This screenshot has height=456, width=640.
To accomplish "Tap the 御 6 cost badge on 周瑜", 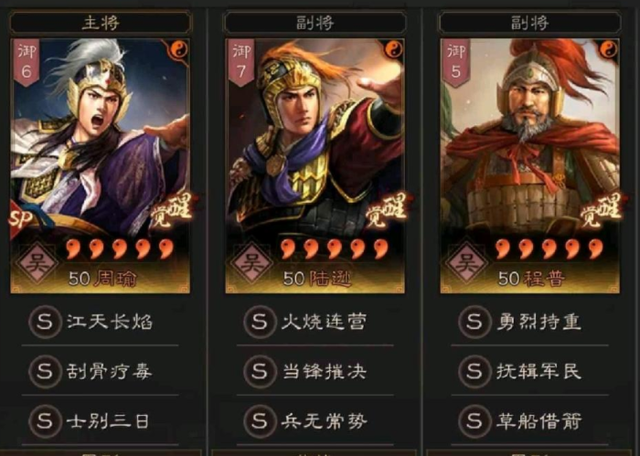I will pos(27,62).
